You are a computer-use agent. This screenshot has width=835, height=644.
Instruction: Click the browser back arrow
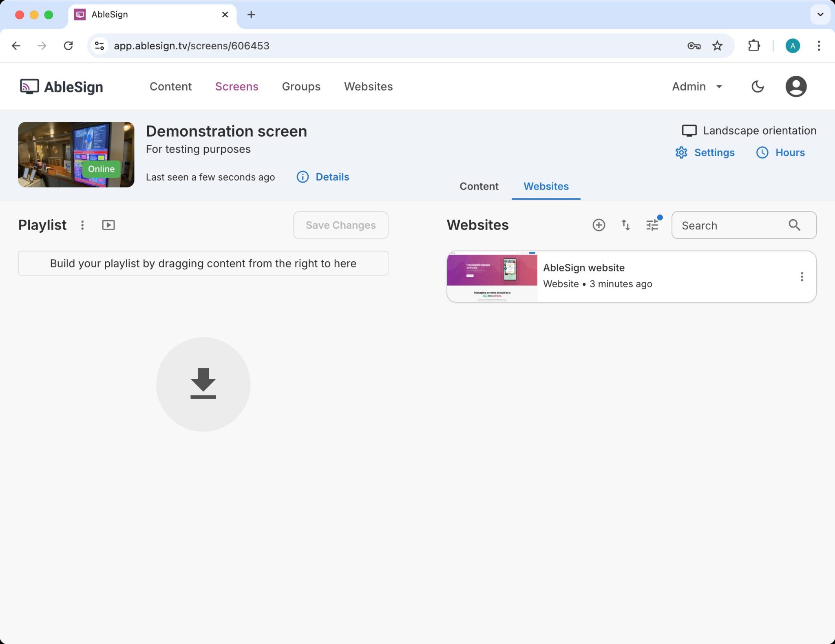click(x=16, y=46)
